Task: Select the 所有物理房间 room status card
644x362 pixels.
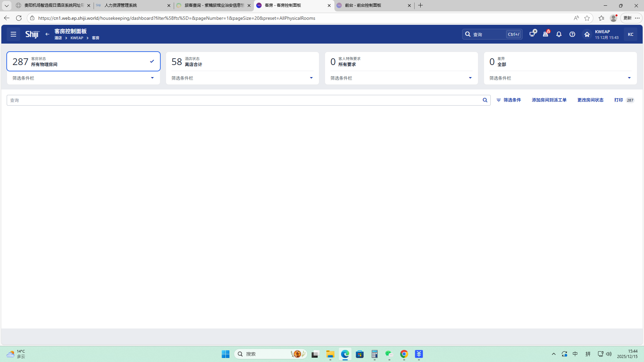Action: click(83, 61)
